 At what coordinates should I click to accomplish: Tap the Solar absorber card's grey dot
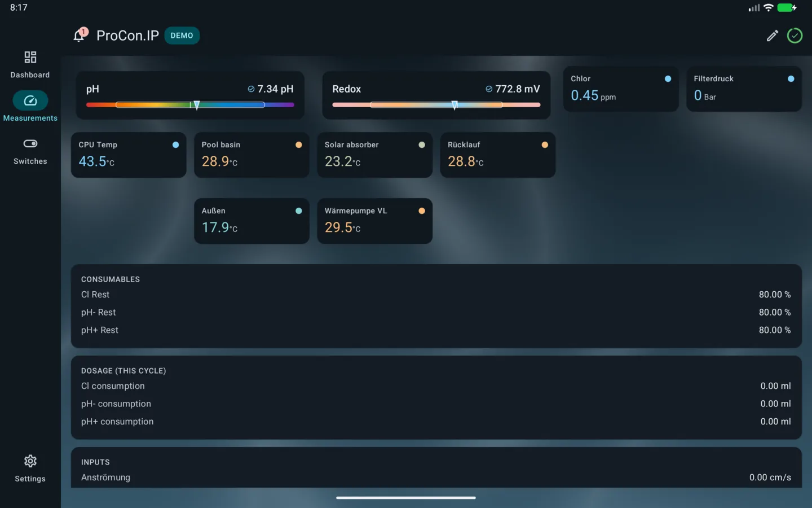click(421, 145)
